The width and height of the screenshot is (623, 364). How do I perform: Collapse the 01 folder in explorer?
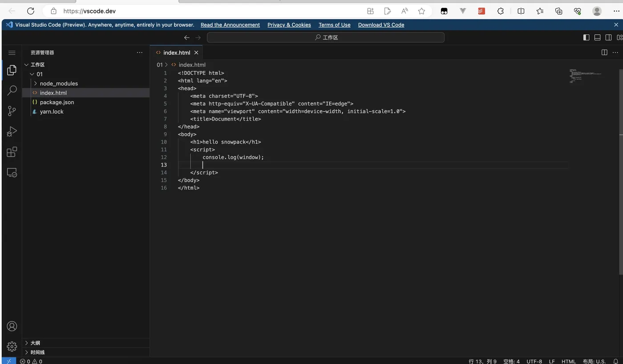tap(32, 74)
